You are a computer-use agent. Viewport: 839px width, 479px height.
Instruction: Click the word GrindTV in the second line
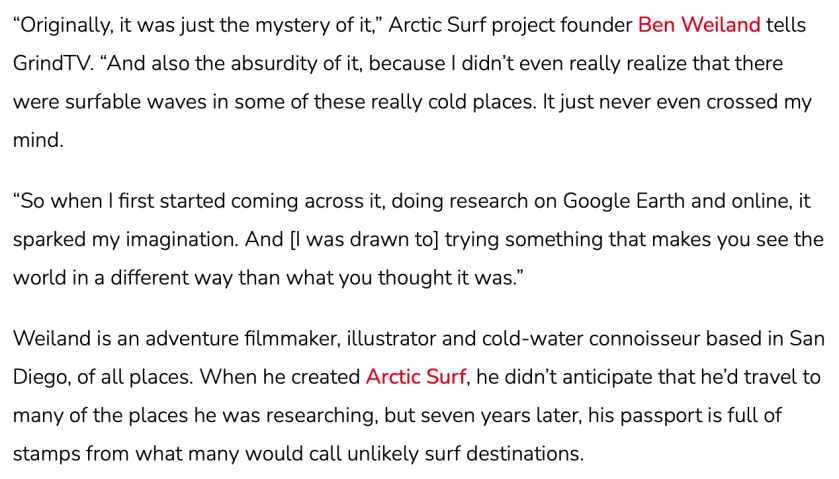[50, 63]
